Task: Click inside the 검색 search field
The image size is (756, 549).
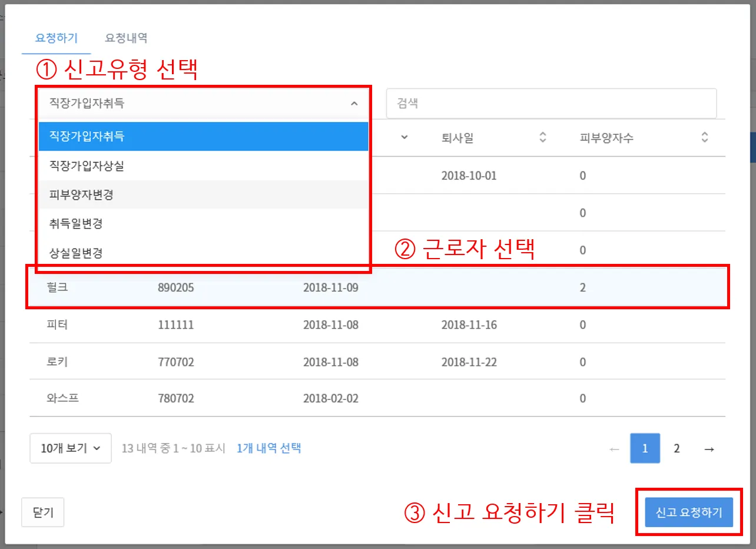Action: (x=551, y=103)
